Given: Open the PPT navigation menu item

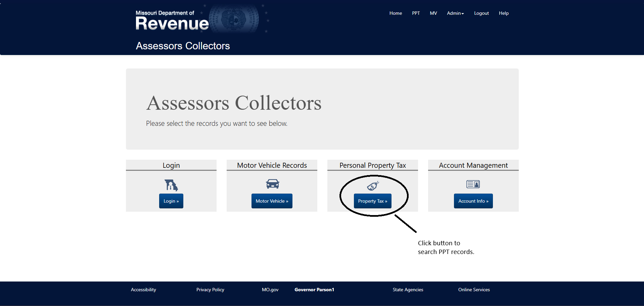Looking at the screenshot, I should [416, 13].
